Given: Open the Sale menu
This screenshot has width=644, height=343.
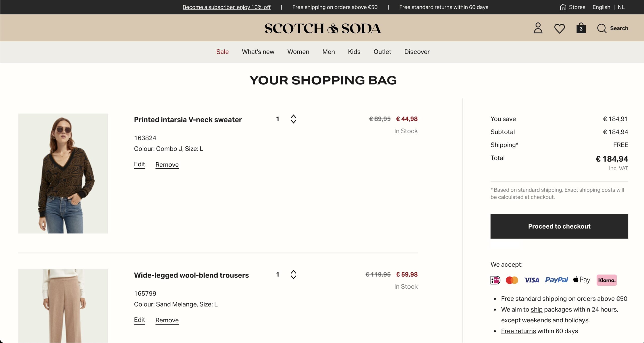Looking at the screenshot, I should 222,52.
